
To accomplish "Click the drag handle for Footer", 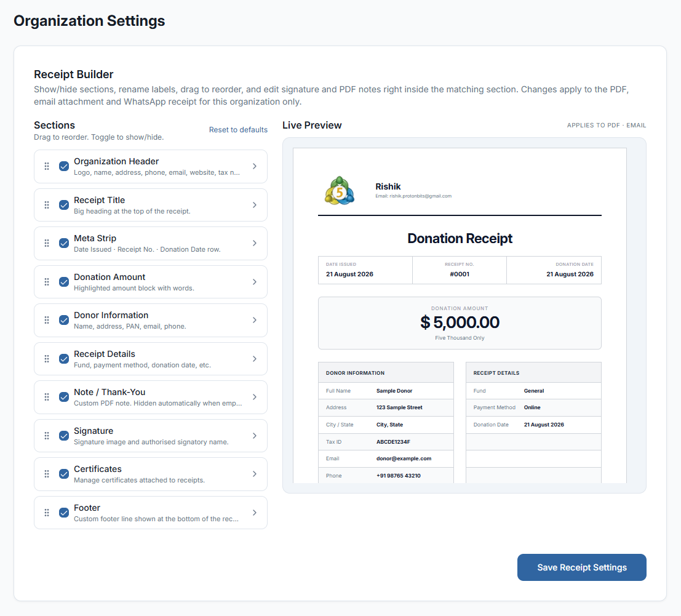I will point(47,513).
